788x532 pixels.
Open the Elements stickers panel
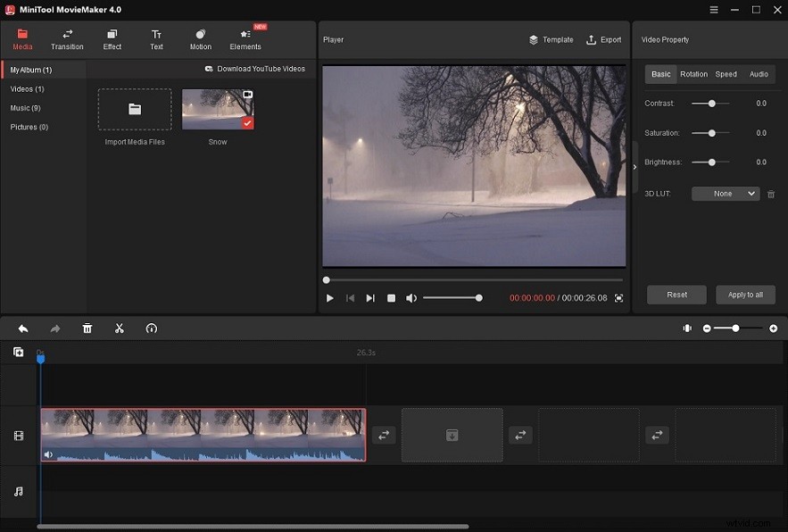tap(245, 38)
